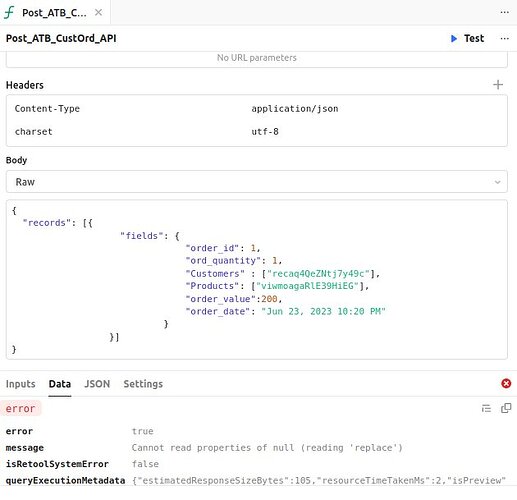Dismiss the error with the red X icon

click(506, 383)
